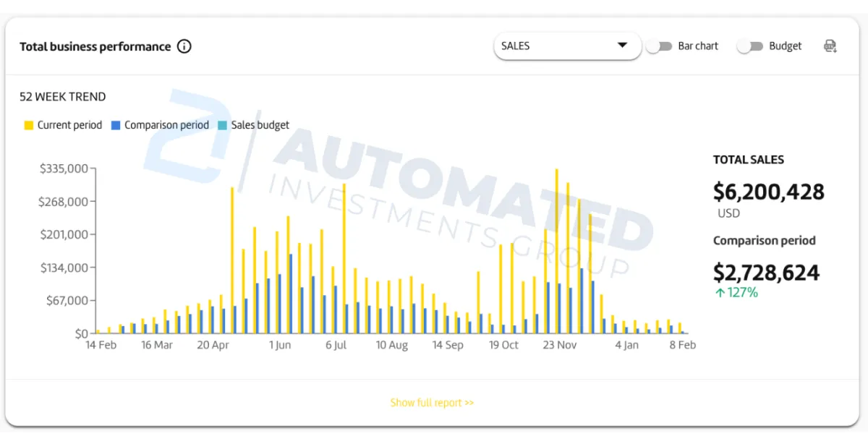The height and width of the screenshot is (444, 868).
Task: Click the $6,200,428 total sales figure
Action: click(769, 192)
